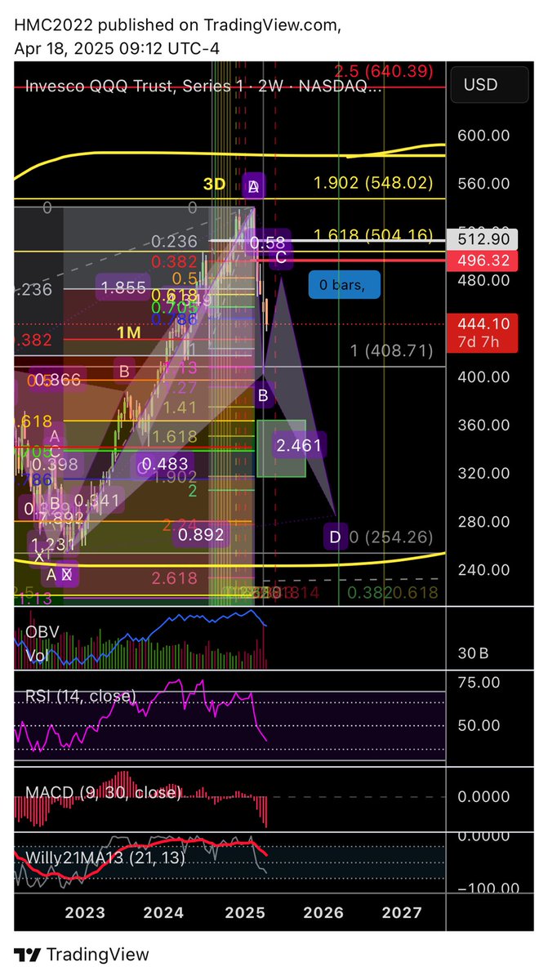Screen dimensions: 548x980
Task: Click the 1.618 (504.16) Fibonacci label
Action: (375, 236)
